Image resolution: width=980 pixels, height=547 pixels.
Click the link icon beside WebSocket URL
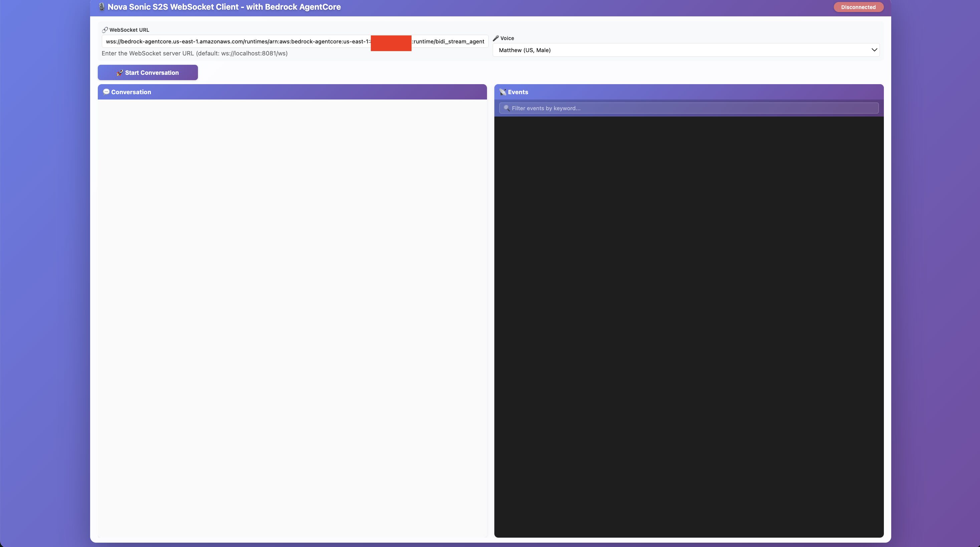tap(105, 30)
